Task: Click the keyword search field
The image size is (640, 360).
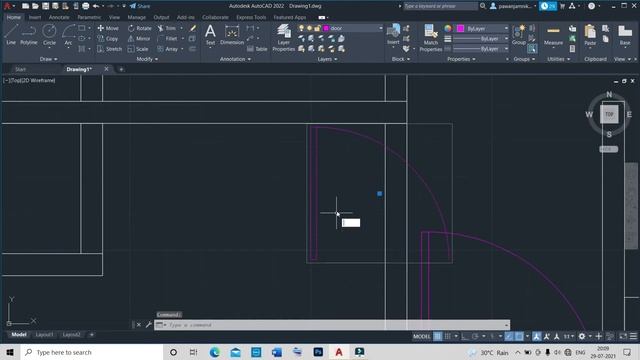Action: (440, 6)
